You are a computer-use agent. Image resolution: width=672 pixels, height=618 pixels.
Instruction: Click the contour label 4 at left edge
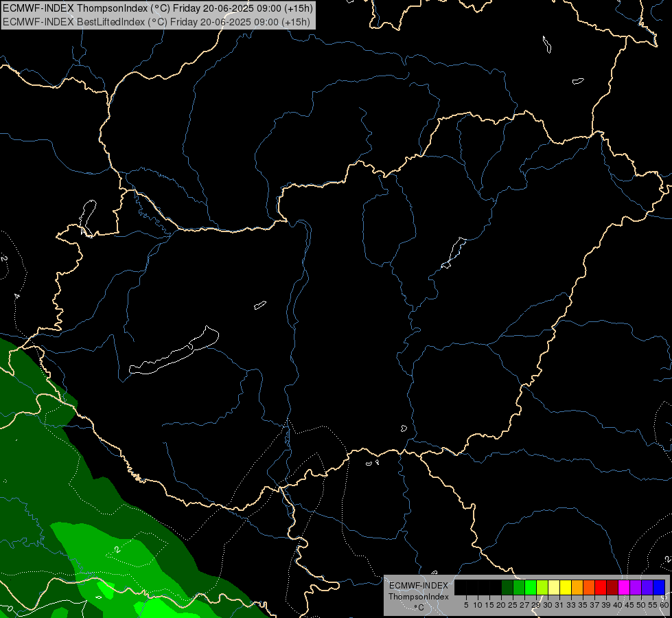pyautogui.click(x=16, y=296)
